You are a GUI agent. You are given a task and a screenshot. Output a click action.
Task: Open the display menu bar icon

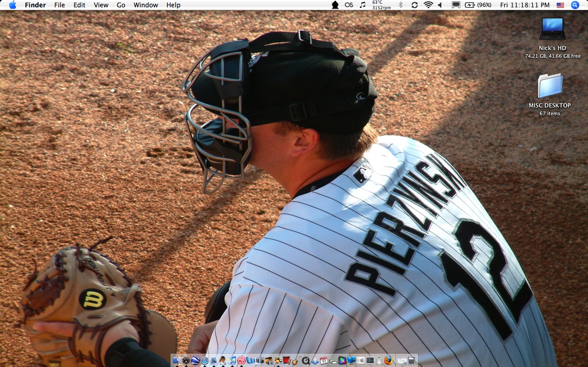(x=456, y=5)
